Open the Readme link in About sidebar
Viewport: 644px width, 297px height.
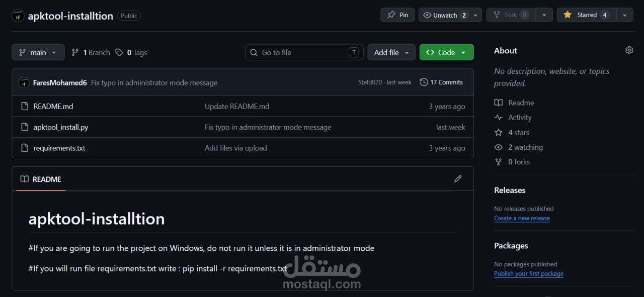click(514, 103)
